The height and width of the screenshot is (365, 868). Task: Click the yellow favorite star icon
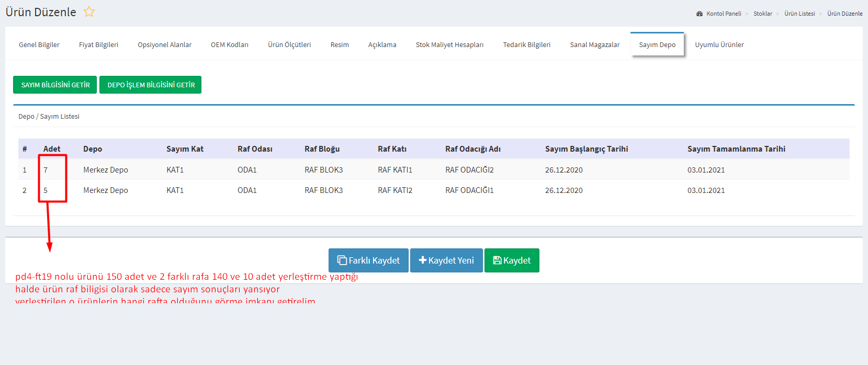tap(89, 12)
